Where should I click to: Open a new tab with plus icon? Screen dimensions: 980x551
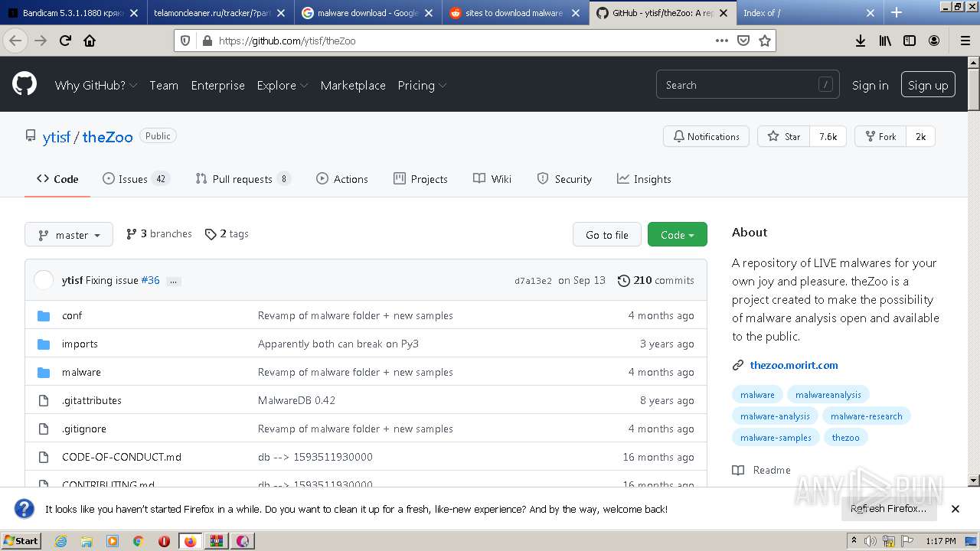coord(897,12)
